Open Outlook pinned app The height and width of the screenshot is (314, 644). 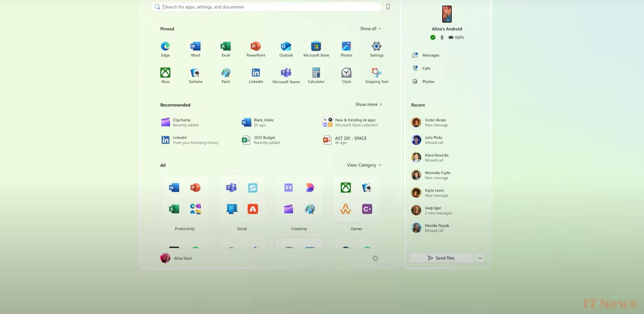pyautogui.click(x=286, y=49)
